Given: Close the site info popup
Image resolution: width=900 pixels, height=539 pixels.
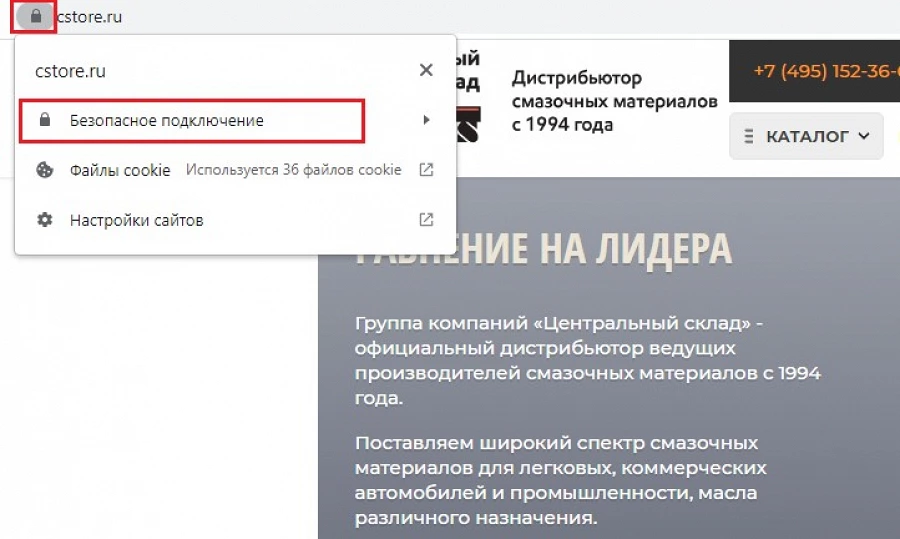Looking at the screenshot, I should 426,70.
